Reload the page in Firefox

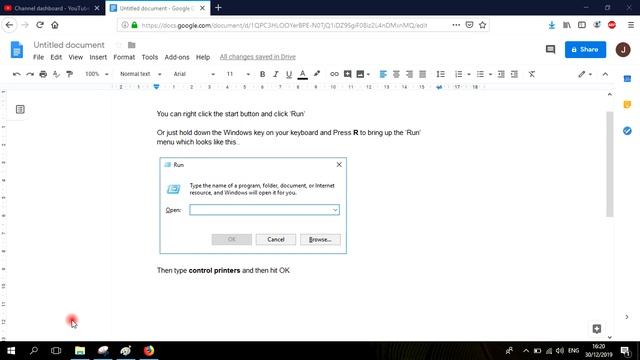click(x=40, y=25)
